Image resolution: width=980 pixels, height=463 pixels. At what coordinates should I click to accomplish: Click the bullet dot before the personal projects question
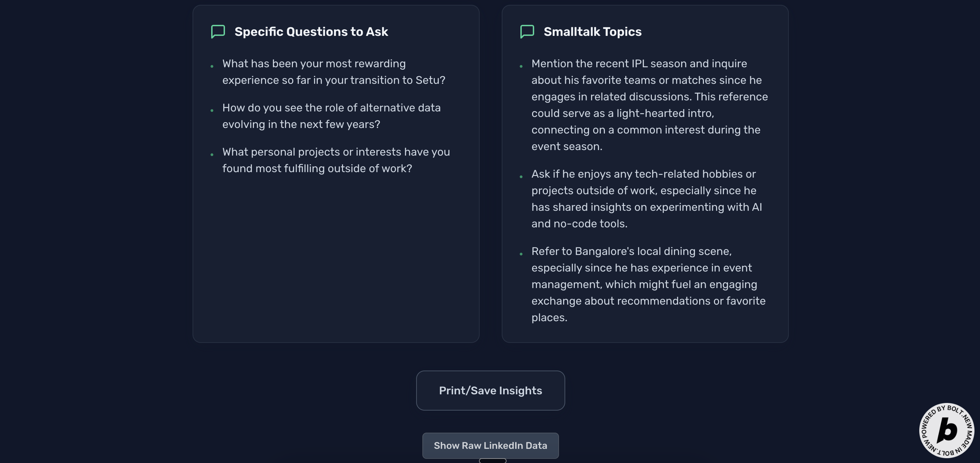click(x=212, y=155)
